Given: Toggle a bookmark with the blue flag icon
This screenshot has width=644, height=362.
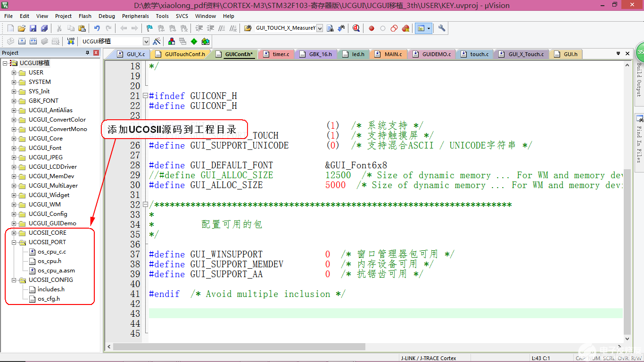Looking at the screenshot, I should pos(149,28).
